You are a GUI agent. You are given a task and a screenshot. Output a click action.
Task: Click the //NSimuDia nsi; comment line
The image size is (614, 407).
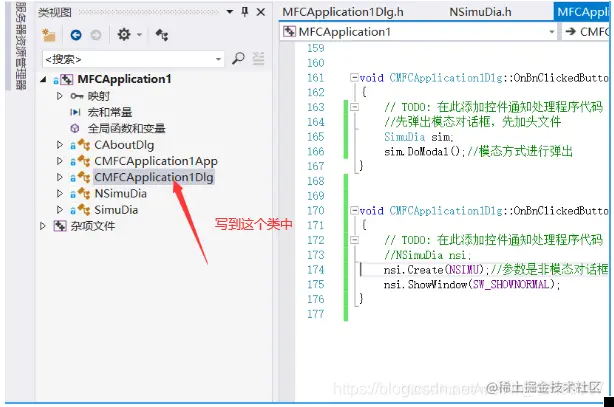[427, 255]
